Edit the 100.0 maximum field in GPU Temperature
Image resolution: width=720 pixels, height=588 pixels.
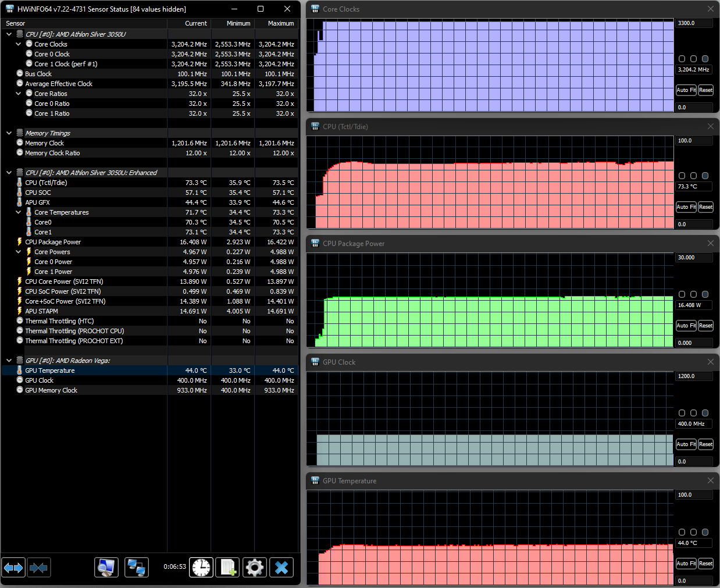(x=694, y=495)
